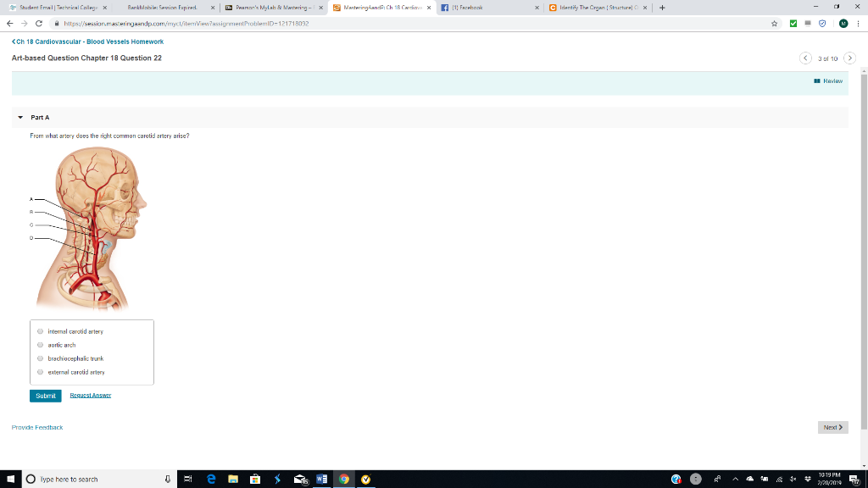Open Microsoft Store from the taskbar
Image resolution: width=868 pixels, height=488 pixels.
(255, 480)
